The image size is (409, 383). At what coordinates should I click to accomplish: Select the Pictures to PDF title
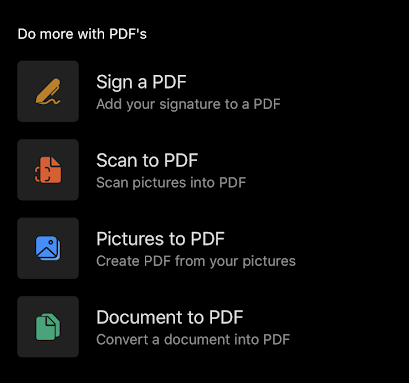point(160,239)
